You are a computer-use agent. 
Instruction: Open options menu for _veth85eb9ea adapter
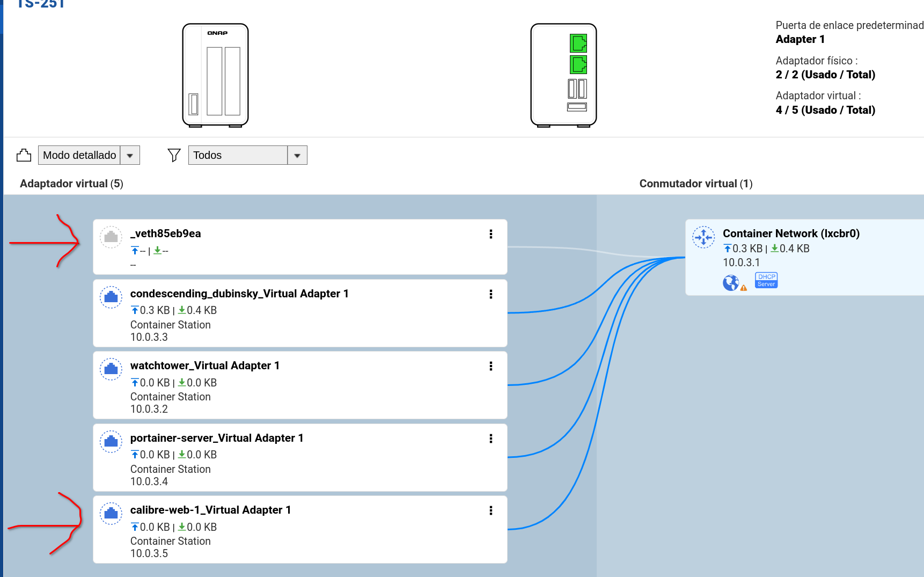click(490, 234)
